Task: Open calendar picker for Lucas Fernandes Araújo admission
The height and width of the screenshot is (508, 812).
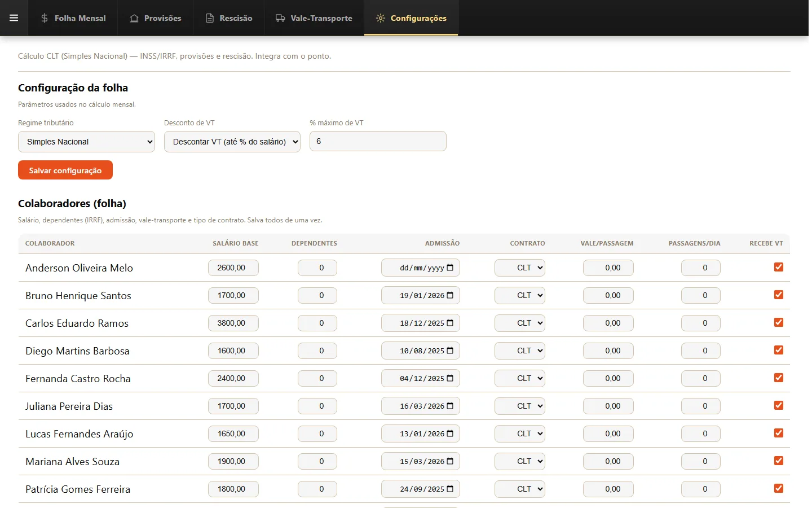Action: (x=450, y=433)
